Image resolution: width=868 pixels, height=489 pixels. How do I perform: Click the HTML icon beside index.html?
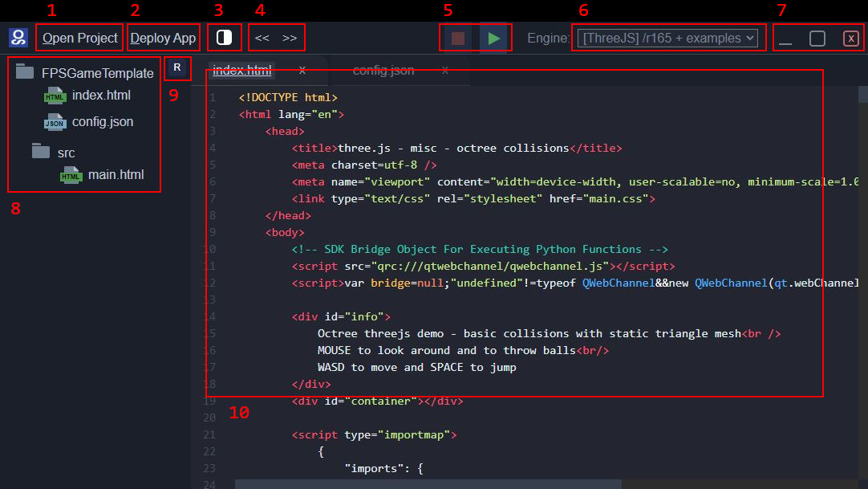pyautogui.click(x=55, y=96)
